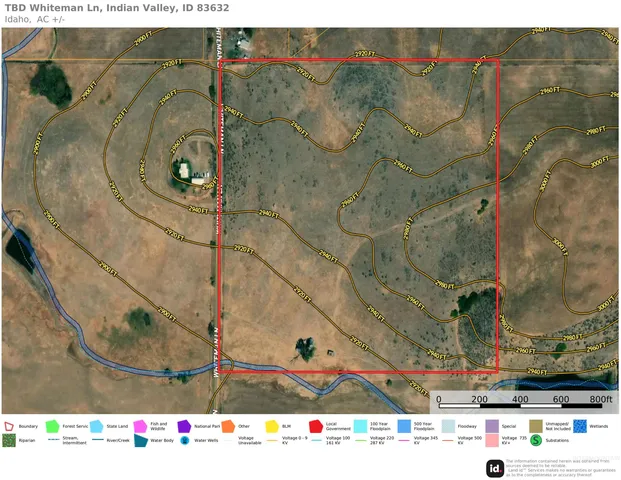The image size is (621, 480).
Task: Click the pink Voltage 735 KV+ square
Action: click(x=492, y=440)
